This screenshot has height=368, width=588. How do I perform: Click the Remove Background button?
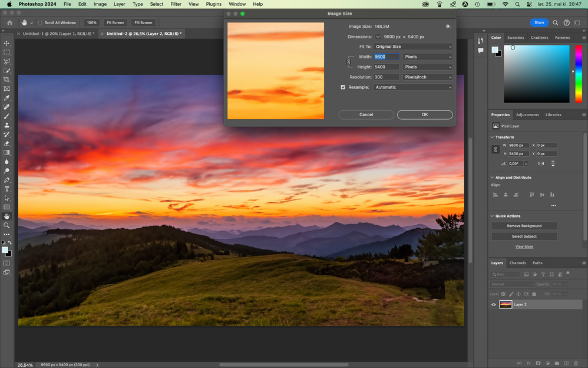click(x=524, y=226)
